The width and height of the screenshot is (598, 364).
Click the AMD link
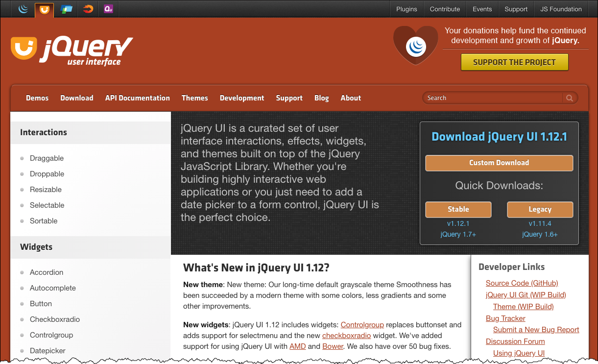(x=297, y=346)
